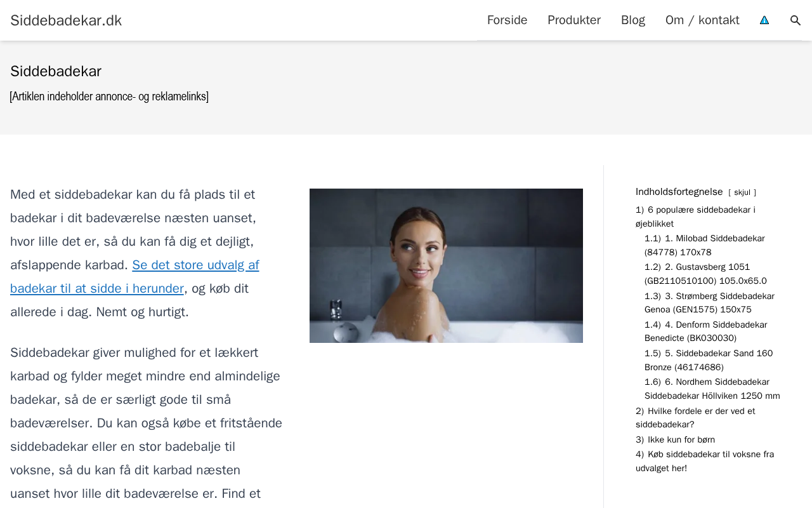Jump to 'Hvilke fordele er der' section
Image resolution: width=812 pixels, height=508 pixels.
(x=695, y=418)
